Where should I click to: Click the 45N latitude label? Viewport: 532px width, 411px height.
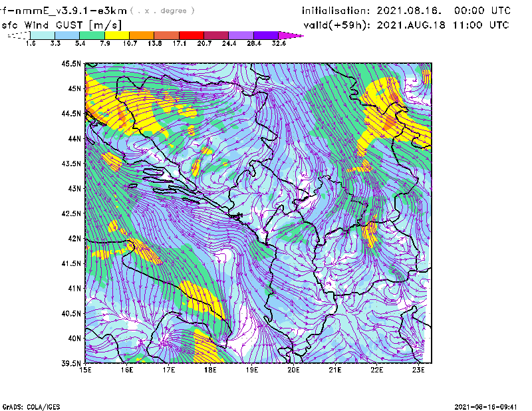(74, 88)
